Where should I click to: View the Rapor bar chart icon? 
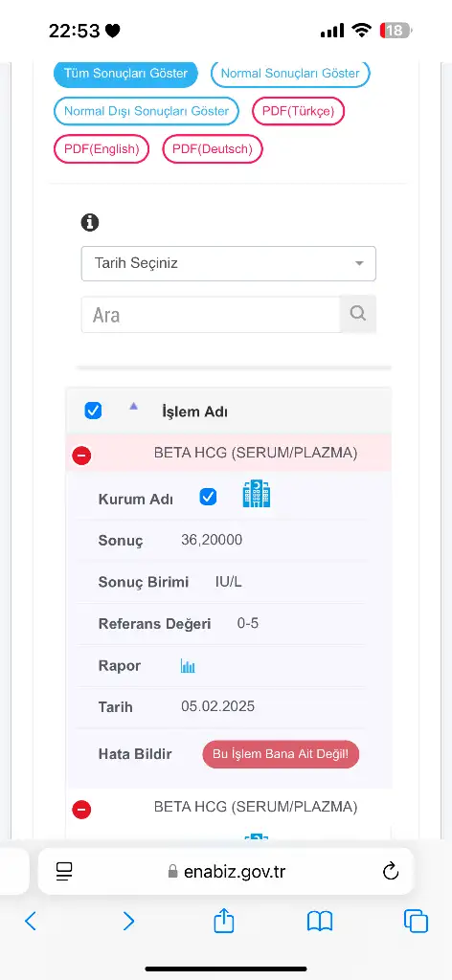pos(189,666)
